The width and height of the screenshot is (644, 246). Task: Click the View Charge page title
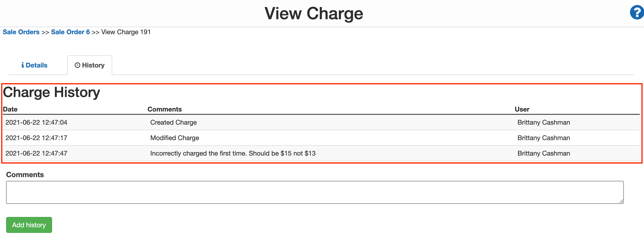tap(314, 13)
